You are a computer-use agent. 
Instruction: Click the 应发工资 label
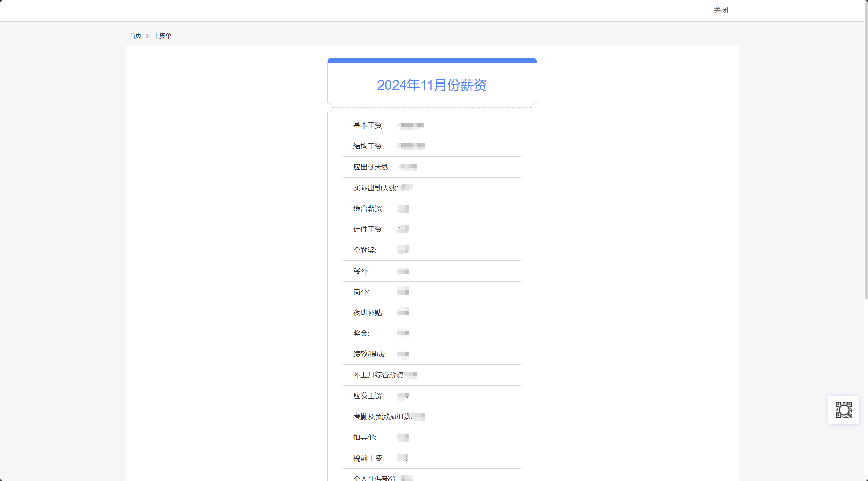[368, 396]
